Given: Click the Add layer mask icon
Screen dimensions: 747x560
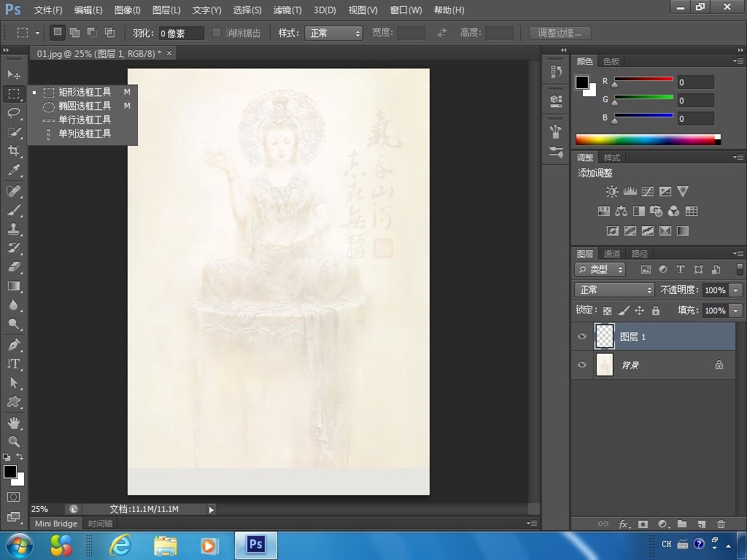Looking at the screenshot, I should 643,524.
